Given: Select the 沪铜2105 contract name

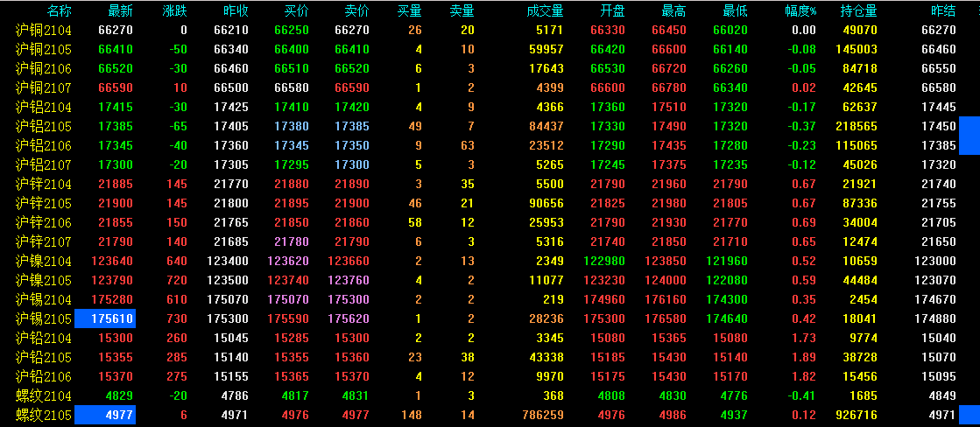Looking at the screenshot, I should coord(43,49).
